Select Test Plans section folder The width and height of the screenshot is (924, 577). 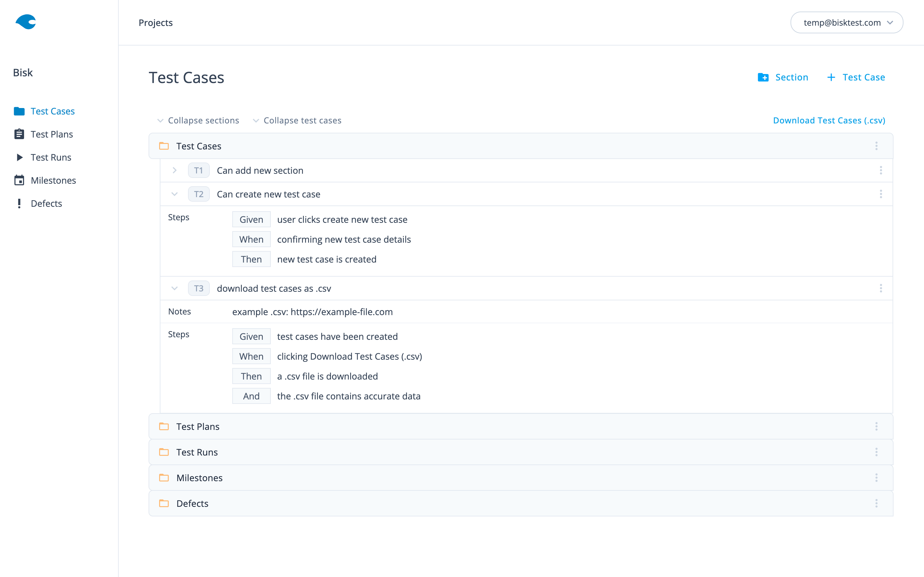(x=198, y=427)
